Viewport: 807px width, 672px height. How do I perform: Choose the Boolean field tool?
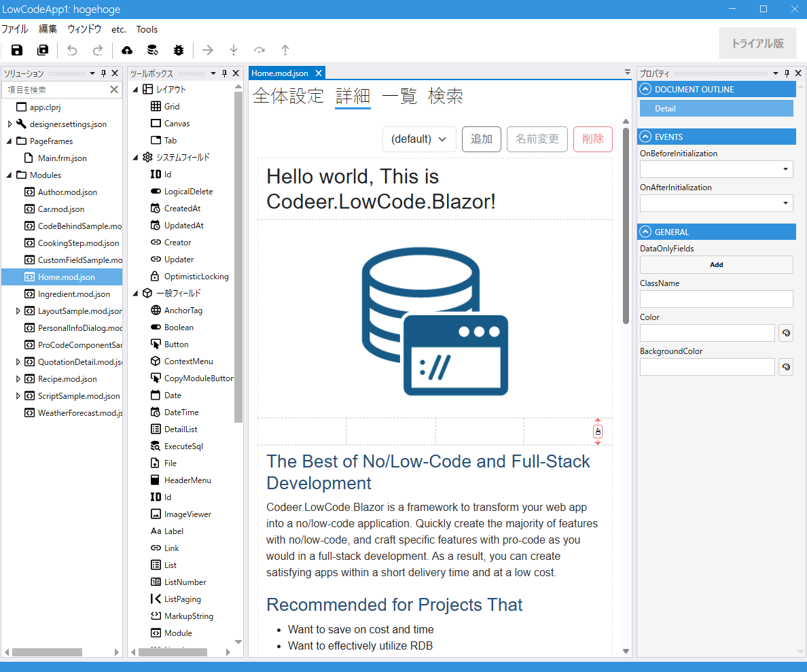[x=172, y=327]
